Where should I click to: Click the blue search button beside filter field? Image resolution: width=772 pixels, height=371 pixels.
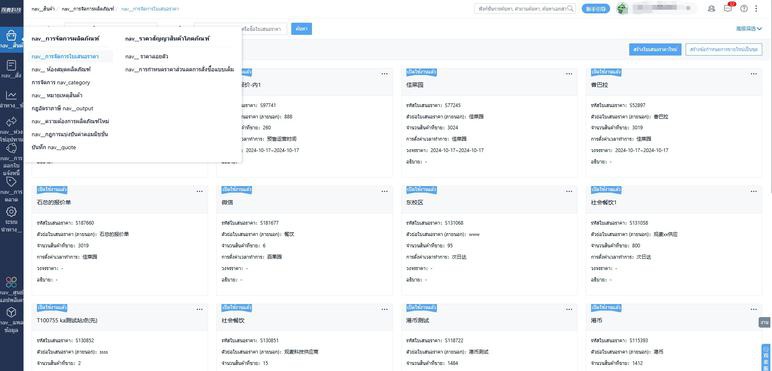coord(301,29)
